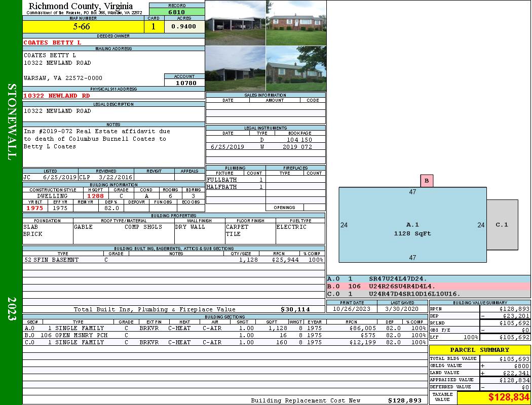This screenshot has height=405, width=532.
Task: Click the 52 SFIN BASEMNT built-in row
Action: pos(174,260)
